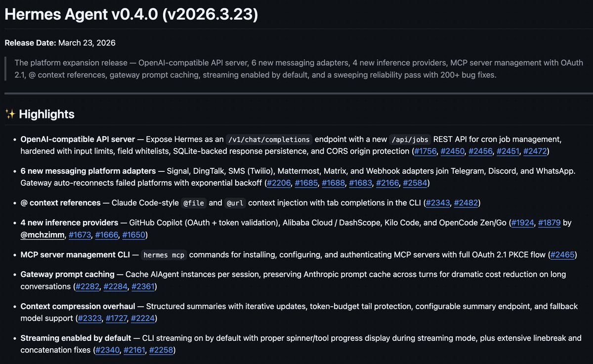
Task: Click the @file code snippet
Action: pyautogui.click(x=193, y=202)
